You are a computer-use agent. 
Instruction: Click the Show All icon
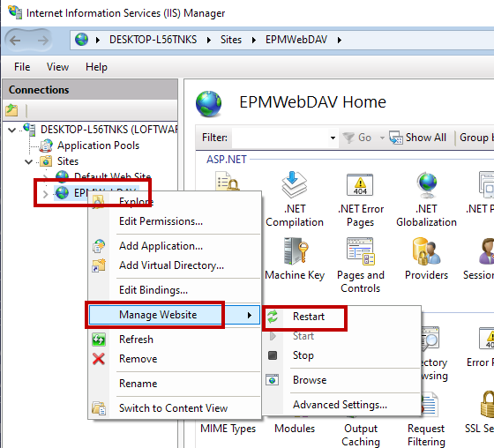[396, 138]
